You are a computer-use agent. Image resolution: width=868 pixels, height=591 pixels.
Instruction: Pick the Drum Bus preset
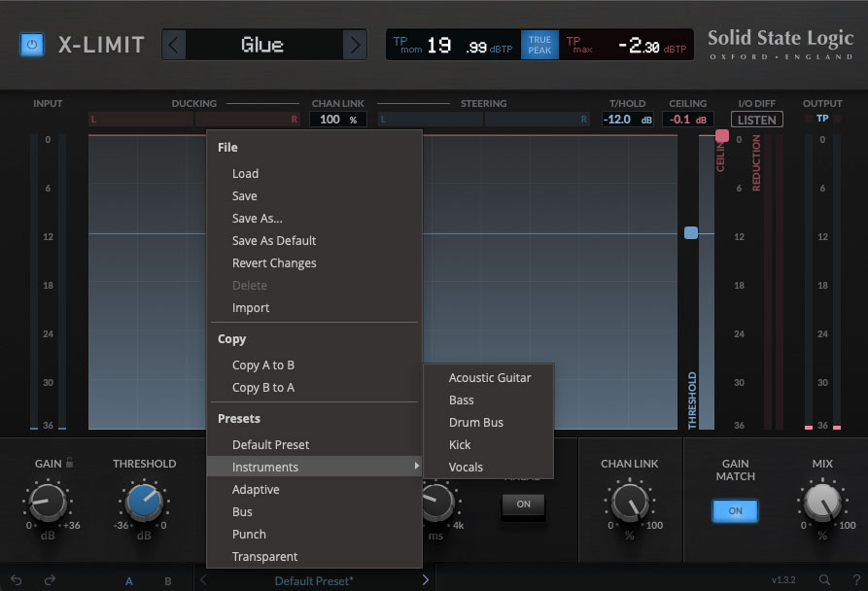(489, 422)
